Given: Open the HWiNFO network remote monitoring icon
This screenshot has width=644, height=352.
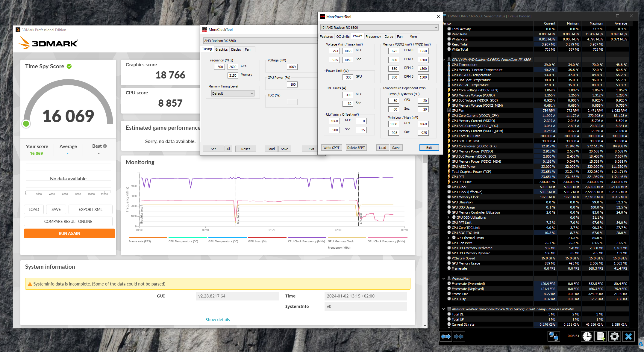Looking at the screenshot, I should click(x=554, y=336).
